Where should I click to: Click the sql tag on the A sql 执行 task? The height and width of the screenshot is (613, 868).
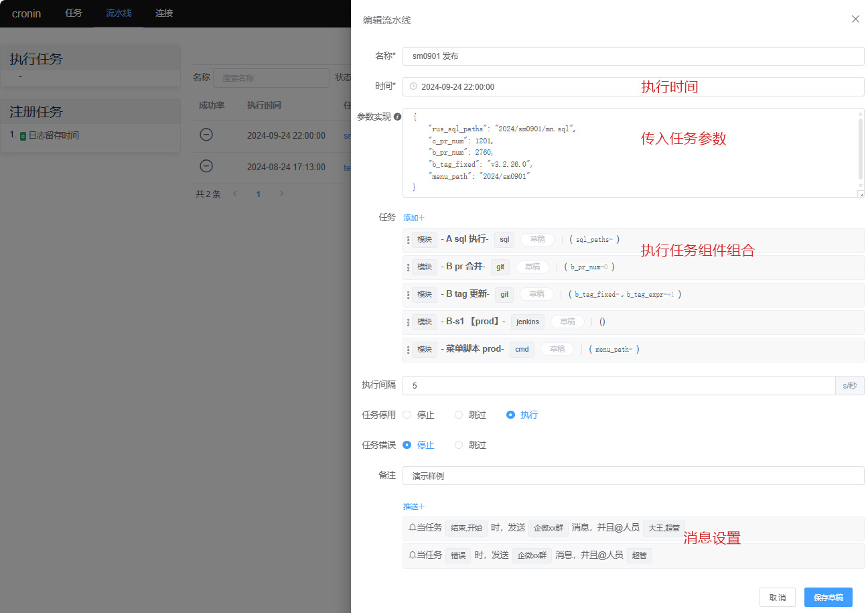tap(504, 239)
